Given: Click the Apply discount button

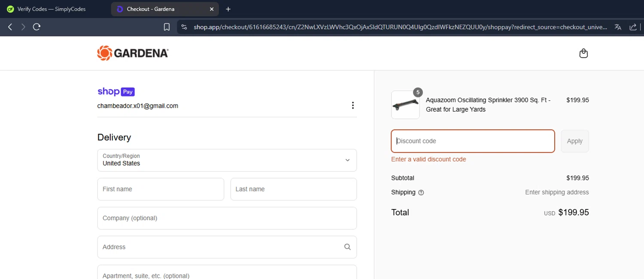Looking at the screenshot, I should click(x=575, y=141).
